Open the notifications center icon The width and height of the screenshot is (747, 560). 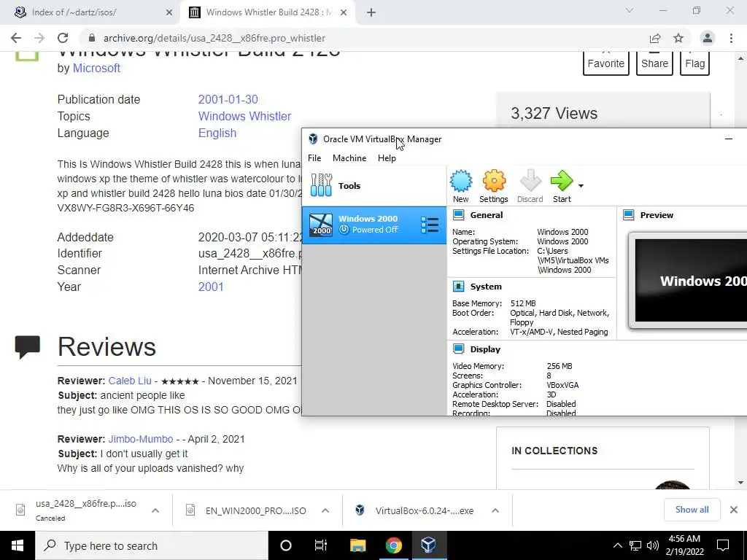pos(723,545)
